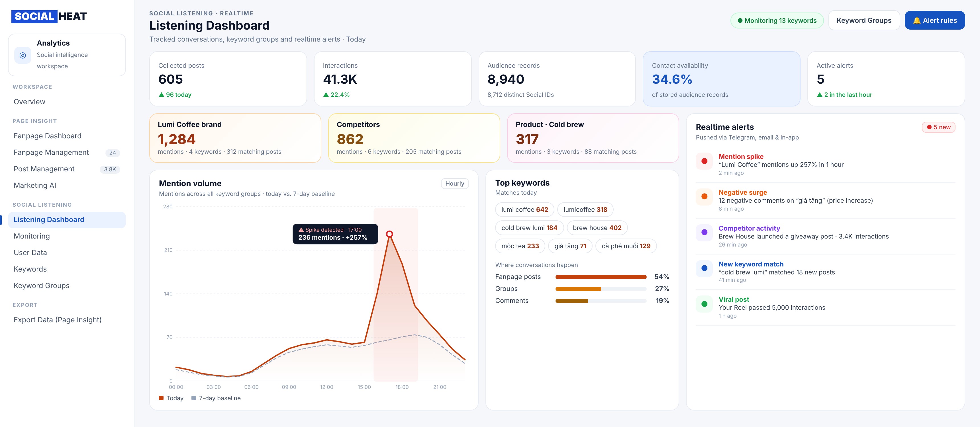The height and width of the screenshot is (427, 980).
Task: Open Alert rules button
Action: (934, 20)
